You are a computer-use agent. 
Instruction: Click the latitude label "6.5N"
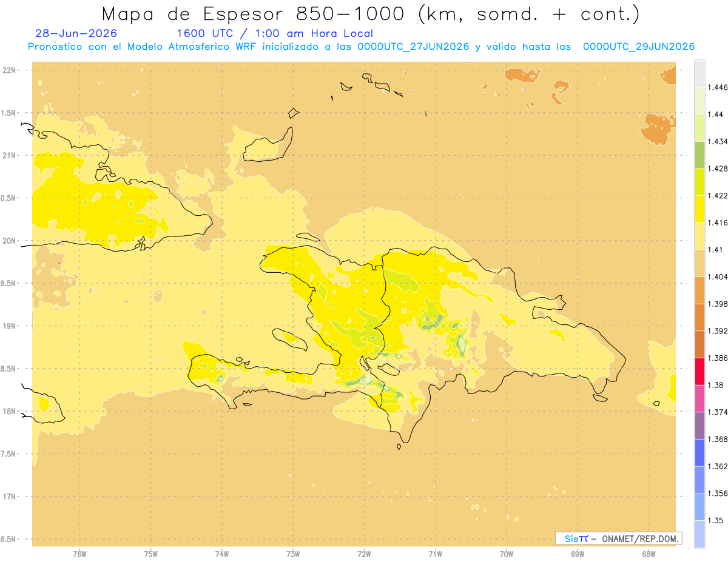9,539
